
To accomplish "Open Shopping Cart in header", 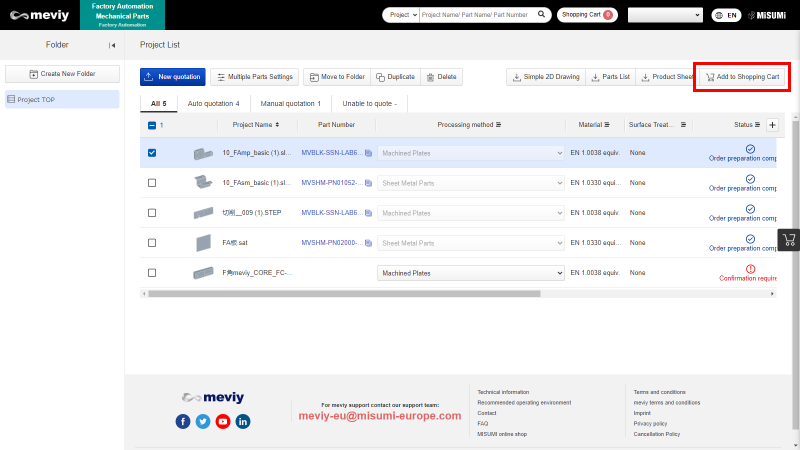I will pos(587,15).
